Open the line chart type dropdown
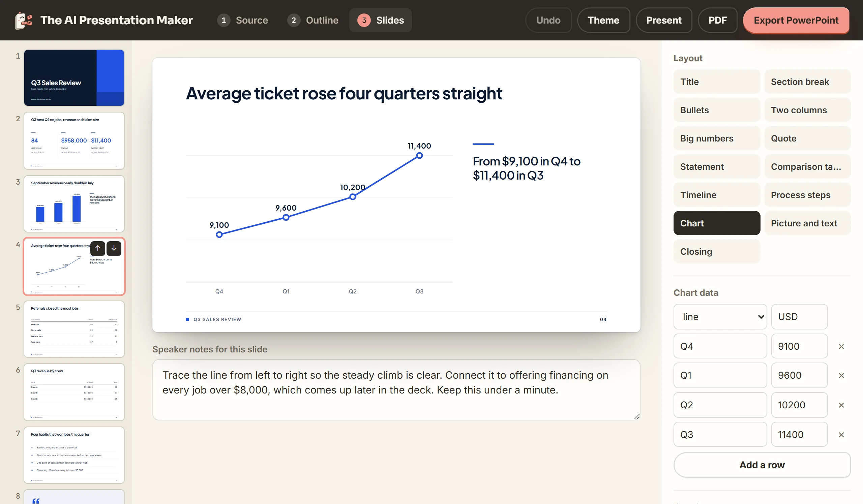863x504 pixels. [x=720, y=316]
